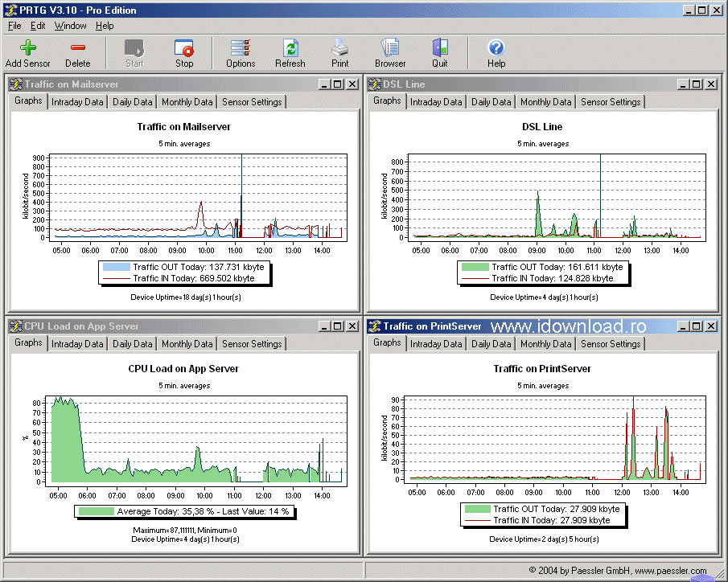
Task: Click the DSL Line graph plot area
Action: [557, 198]
